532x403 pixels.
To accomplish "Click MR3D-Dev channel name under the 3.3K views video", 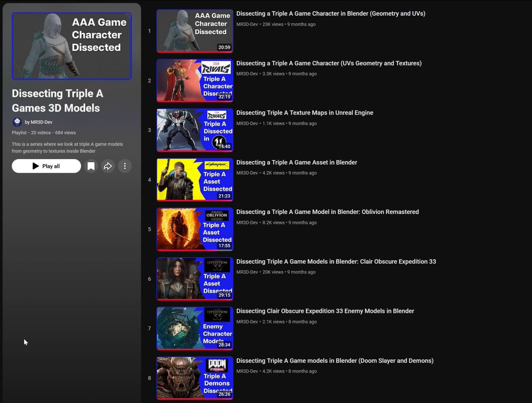I will (247, 74).
